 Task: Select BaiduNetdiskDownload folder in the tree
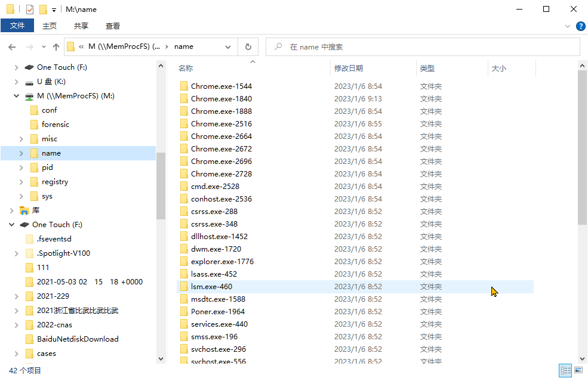click(x=78, y=339)
